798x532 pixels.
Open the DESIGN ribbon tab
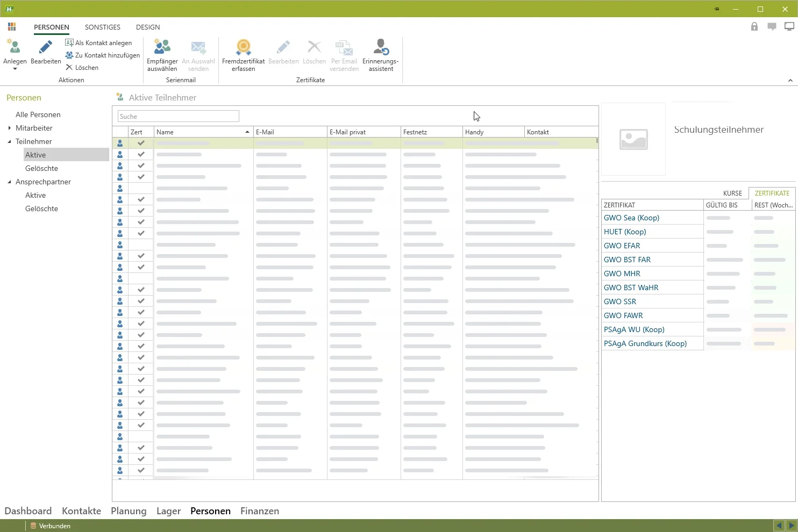(148, 27)
